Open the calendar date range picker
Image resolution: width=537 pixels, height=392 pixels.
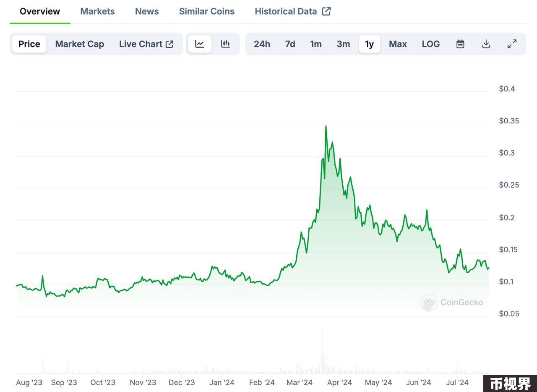click(x=460, y=44)
